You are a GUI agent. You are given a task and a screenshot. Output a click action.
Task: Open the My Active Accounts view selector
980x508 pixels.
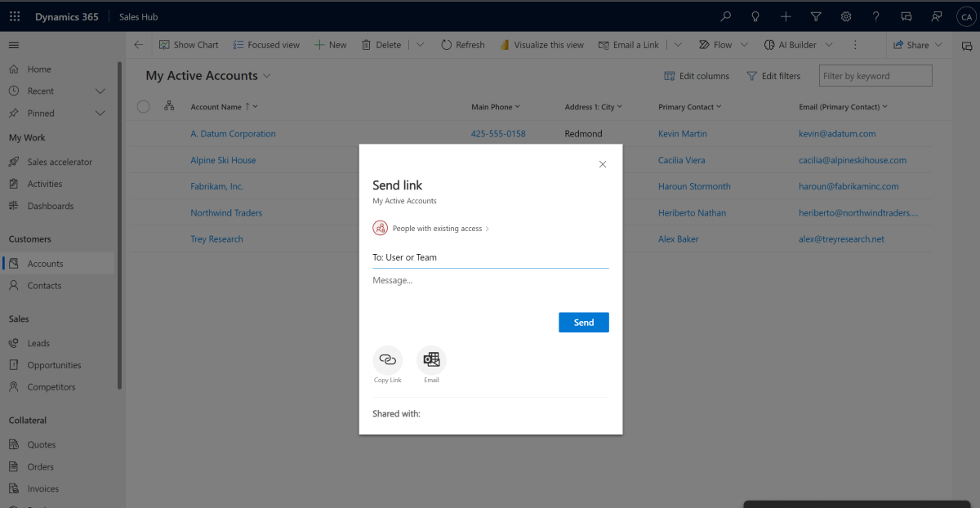pos(269,74)
